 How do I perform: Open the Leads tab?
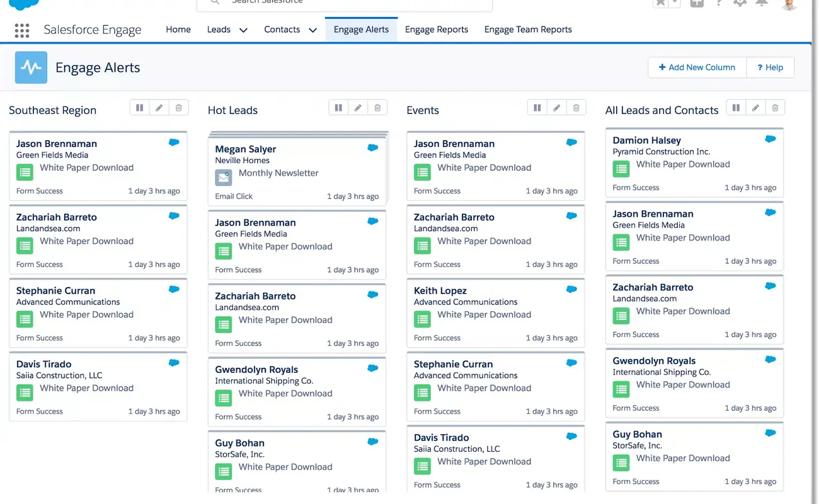pos(219,29)
